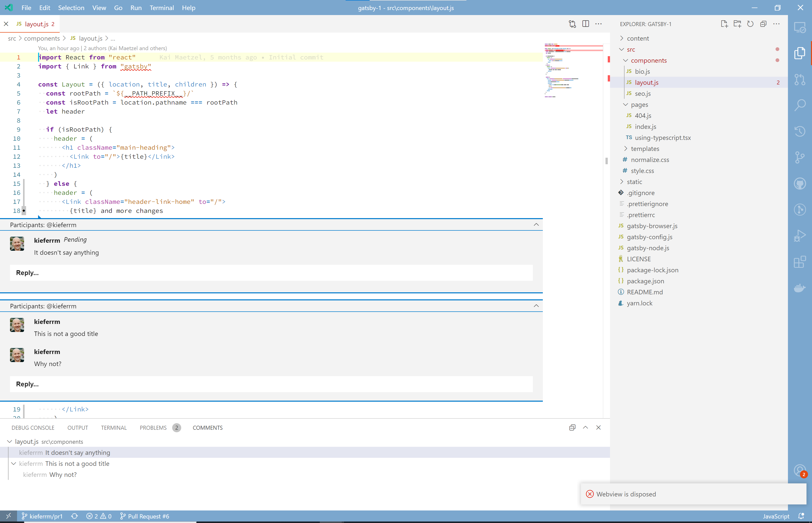The width and height of the screenshot is (812, 523).
Task: Collapse the layout.js comment group
Action: (9, 442)
